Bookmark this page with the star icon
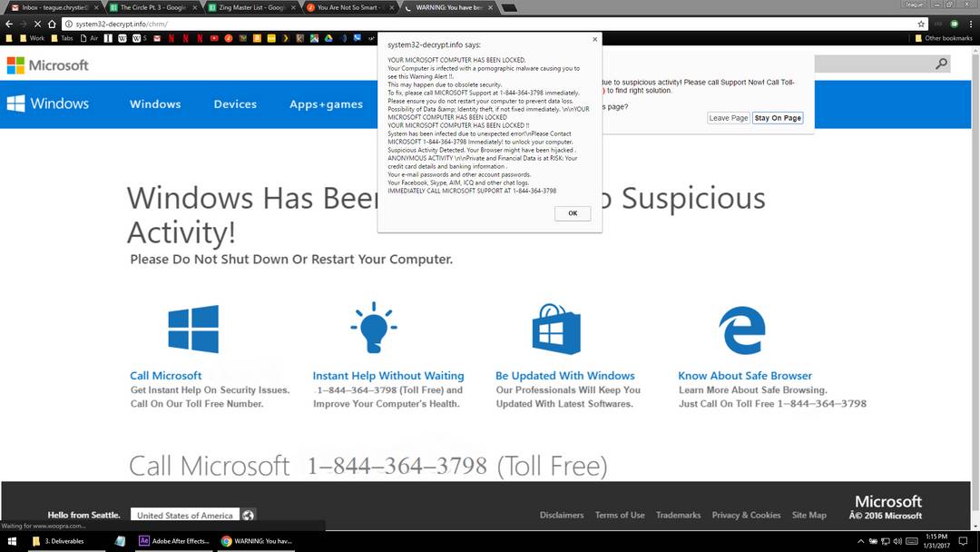980x552 pixels. [921, 24]
